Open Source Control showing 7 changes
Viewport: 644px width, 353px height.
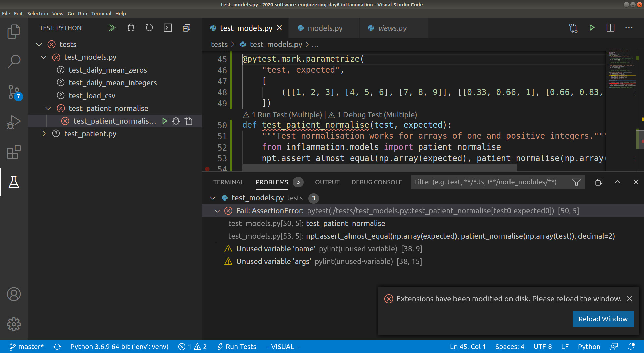click(14, 92)
